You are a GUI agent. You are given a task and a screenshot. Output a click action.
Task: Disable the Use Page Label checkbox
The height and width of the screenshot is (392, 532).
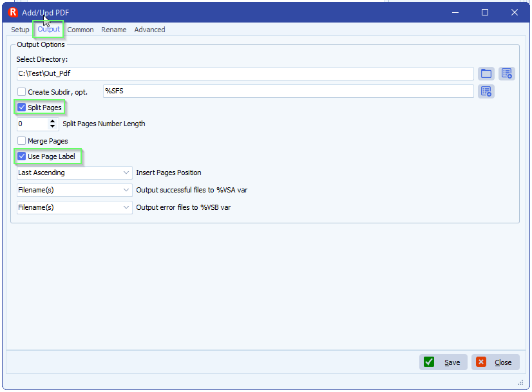pos(22,156)
